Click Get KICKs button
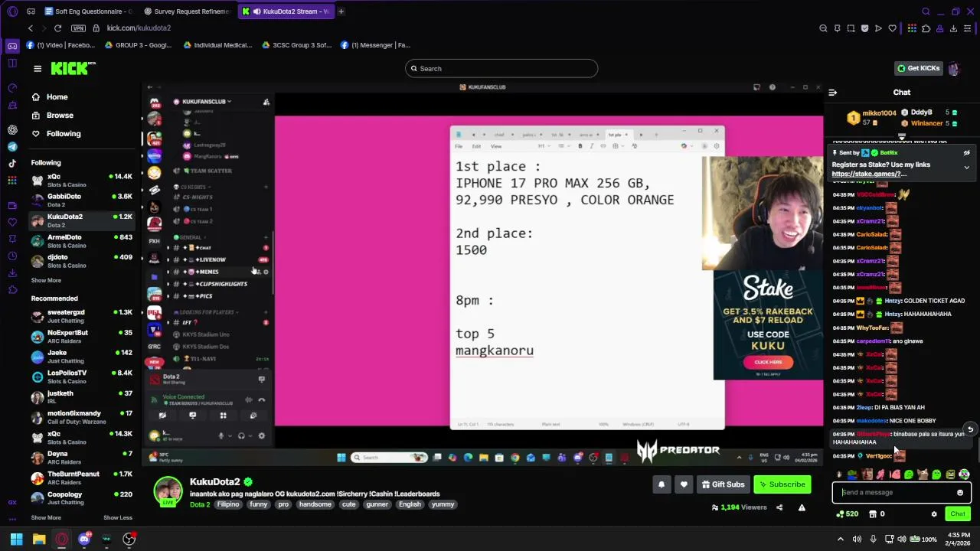This screenshot has height=551, width=980. tap(918, 69)
